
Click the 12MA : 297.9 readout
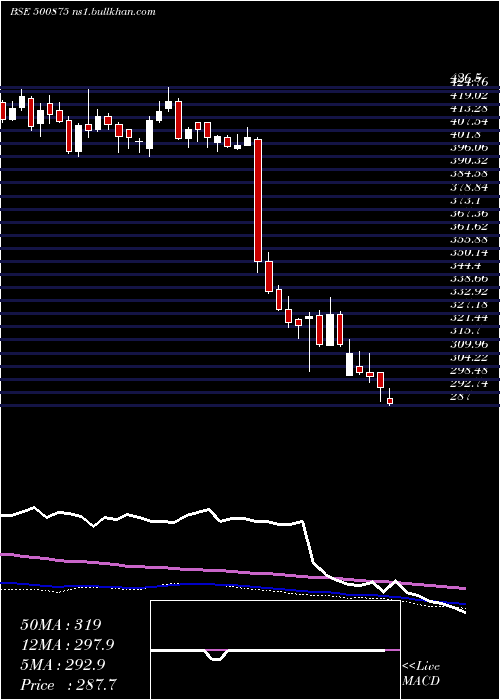click(x=67, y=644)
